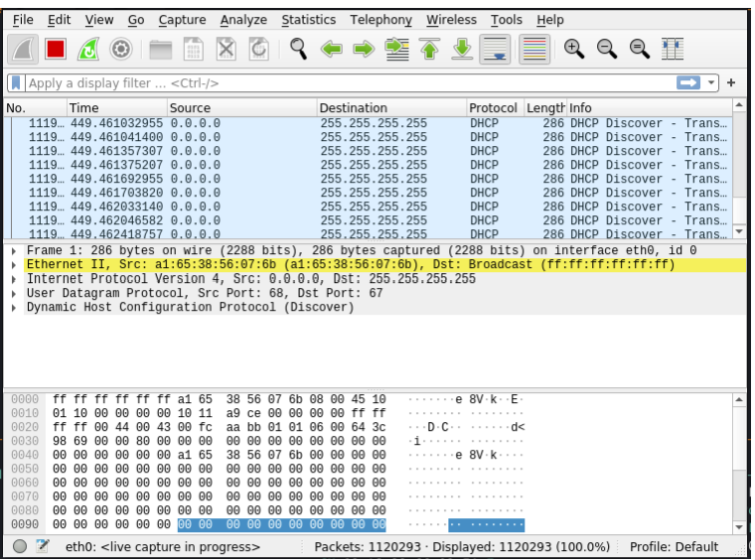Open the Help menu

[x=550, y=20]
